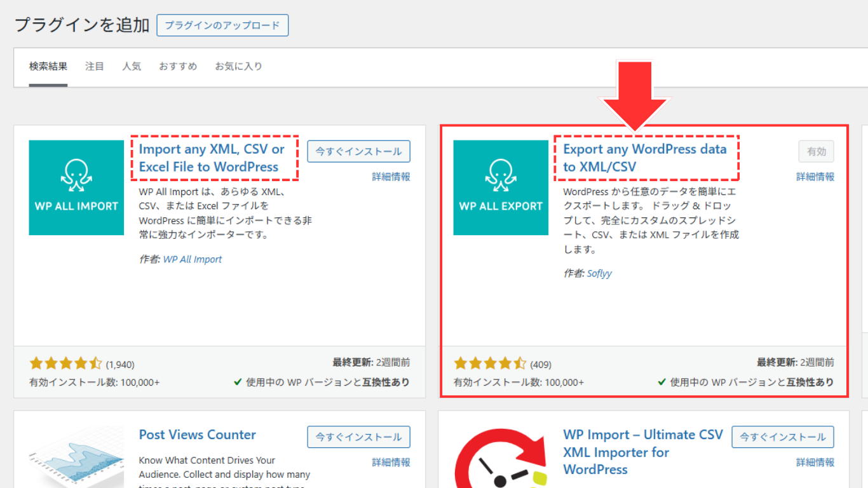Viewport: 868px width, 488px height.
Task: Open the Post Views Counter title link
Action: point(198,435)
